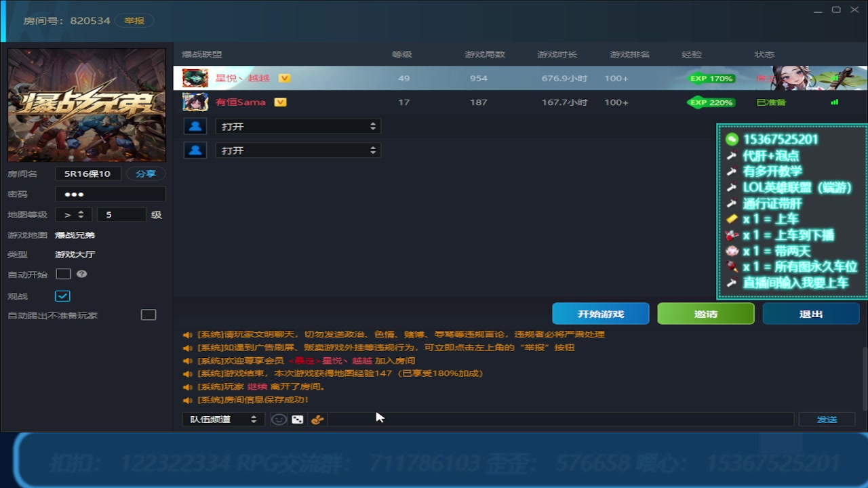
Task: Sort by 经验 column header
Action: point(692,54)
